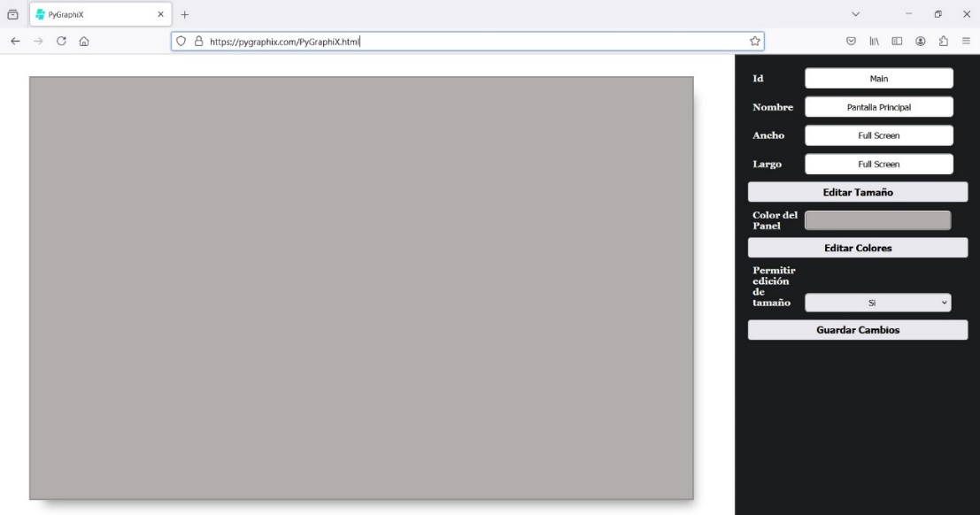Click the browser back arrow icon
Viewport: 980px width, 515px height.
point(15,41)
